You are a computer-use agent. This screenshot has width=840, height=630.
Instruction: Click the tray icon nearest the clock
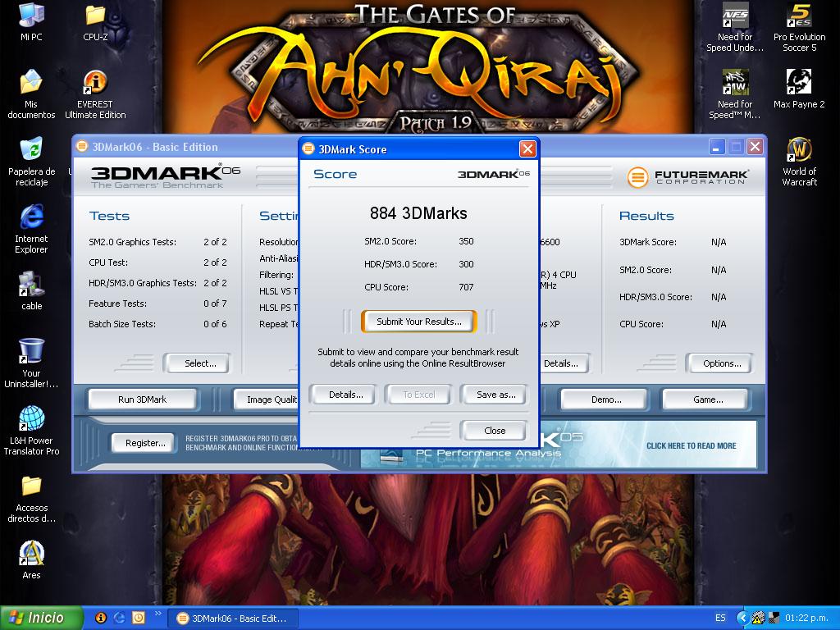pyautogui.click(x=774, y=619)
